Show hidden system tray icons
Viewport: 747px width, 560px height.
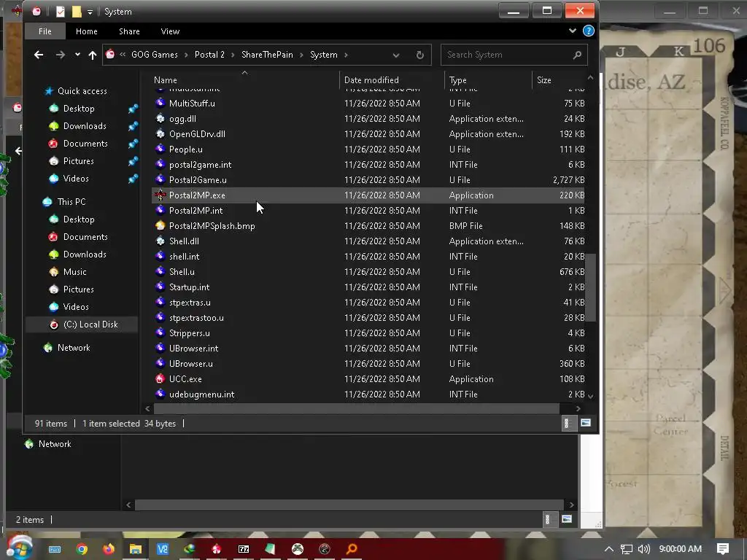608,548
